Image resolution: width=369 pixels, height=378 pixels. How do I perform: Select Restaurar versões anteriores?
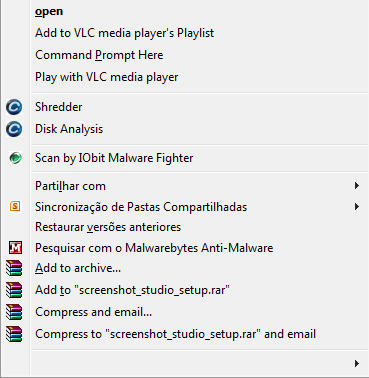(x=108, y=227)
